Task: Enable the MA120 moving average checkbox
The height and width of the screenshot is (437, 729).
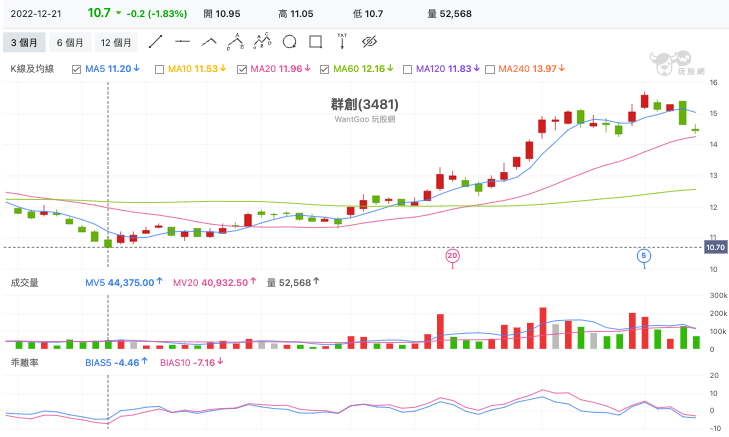Action: [407, 69]
